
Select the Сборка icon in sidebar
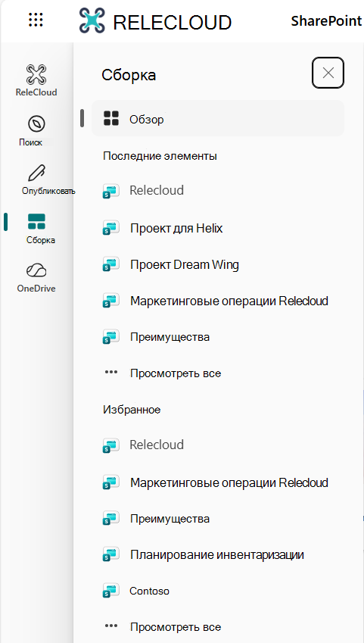[x=36, y=221]
